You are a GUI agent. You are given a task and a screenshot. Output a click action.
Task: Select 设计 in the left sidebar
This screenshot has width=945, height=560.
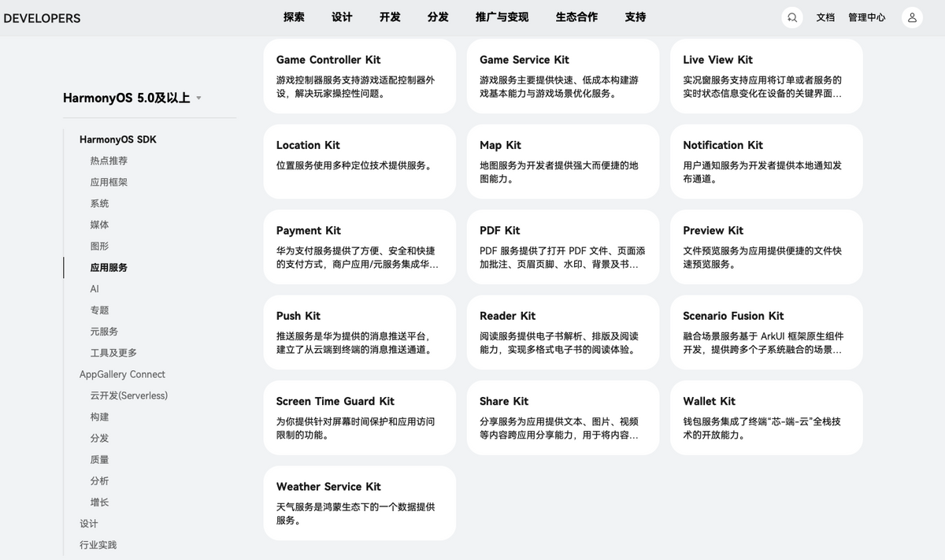(x=89, y=524)
